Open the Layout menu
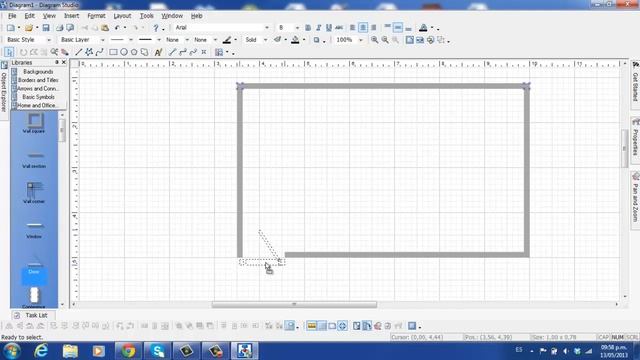Image resolution: width=640 pixels, height=360 pixels. click(122, 16)
